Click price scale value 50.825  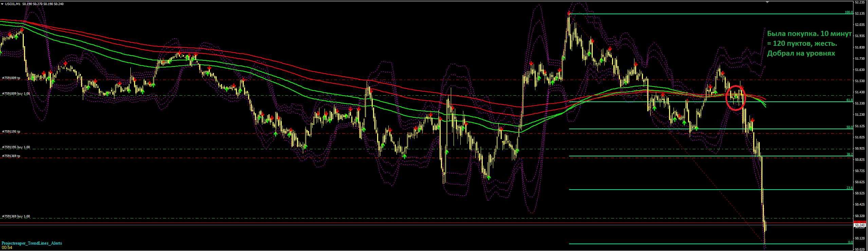[x=860, y=160]
